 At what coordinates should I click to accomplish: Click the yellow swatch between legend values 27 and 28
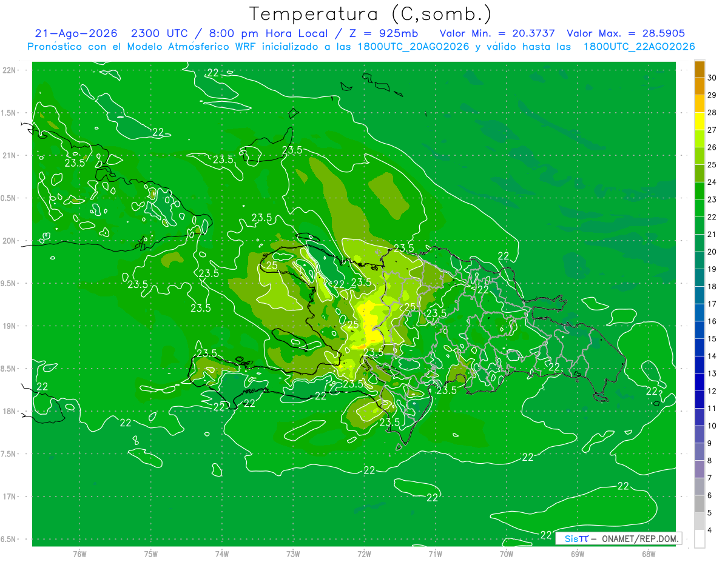699,121
